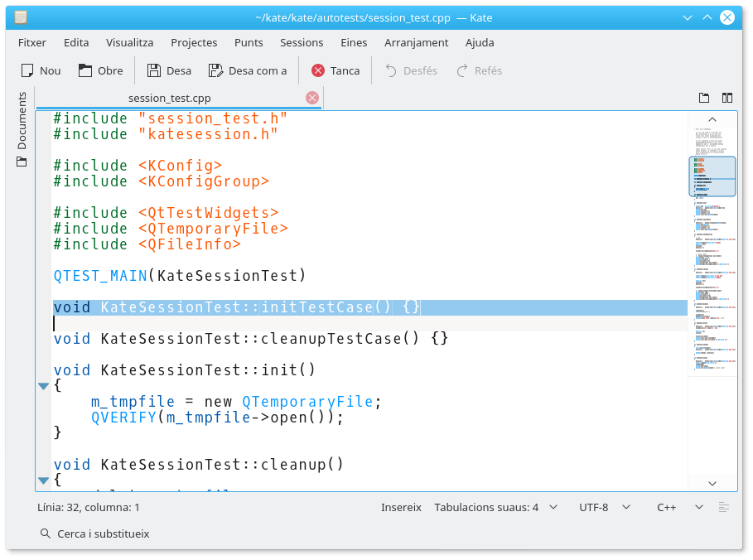Click the split view icon beside tabs

point(727,98)
